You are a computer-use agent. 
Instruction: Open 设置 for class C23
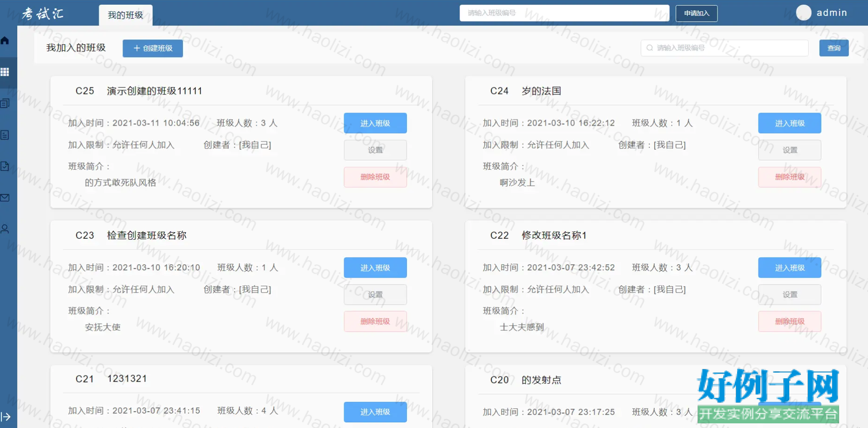coord(375,295)
